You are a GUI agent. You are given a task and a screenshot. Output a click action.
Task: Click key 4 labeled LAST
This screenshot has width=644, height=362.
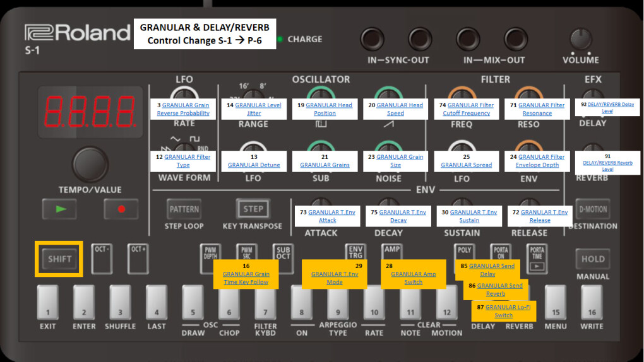pyautogui.click(x=157, y=303)
